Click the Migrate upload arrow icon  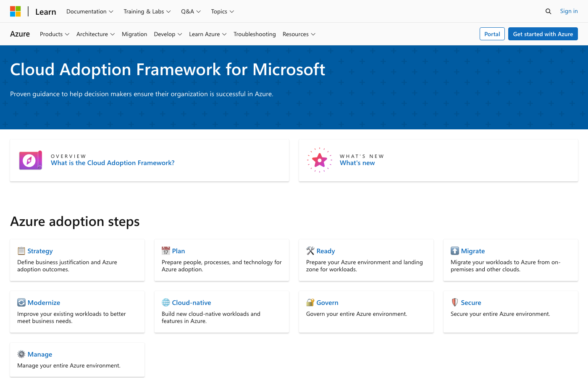(455, 251)
